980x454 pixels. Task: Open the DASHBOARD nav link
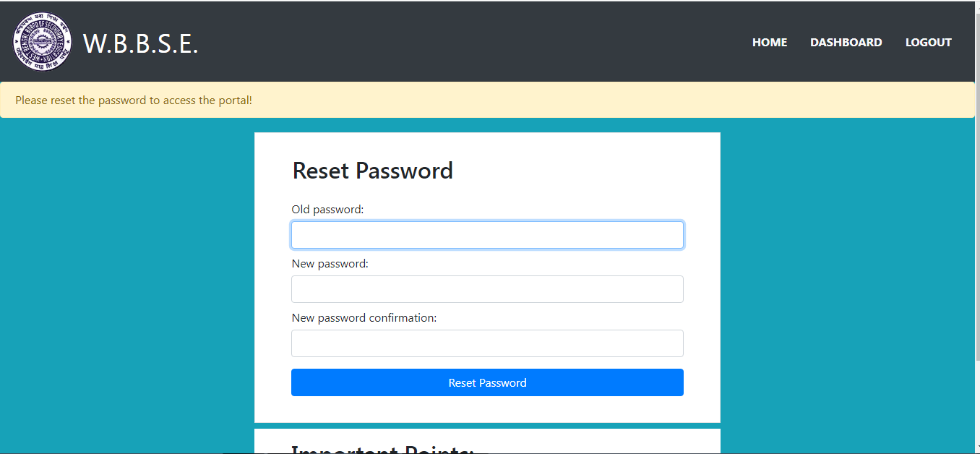[846, 43]
